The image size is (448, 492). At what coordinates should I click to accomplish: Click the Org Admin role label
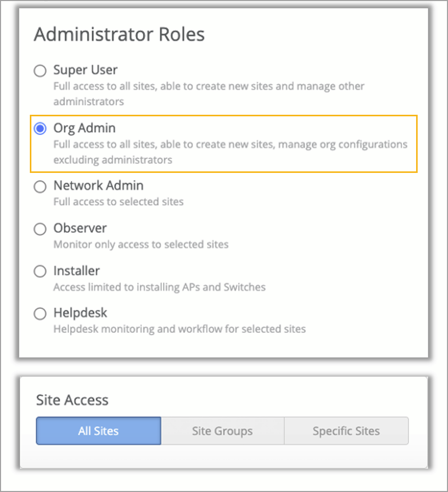tap(84, 128)
